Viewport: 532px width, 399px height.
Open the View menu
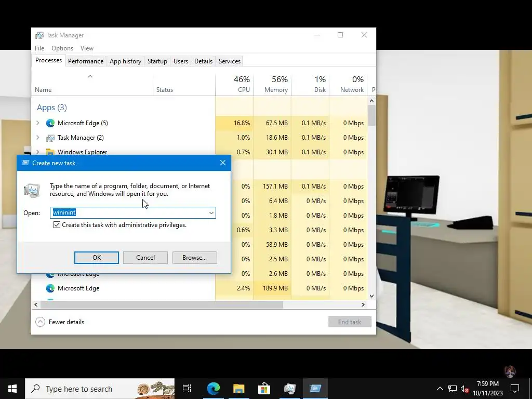(x=87, y=48)
